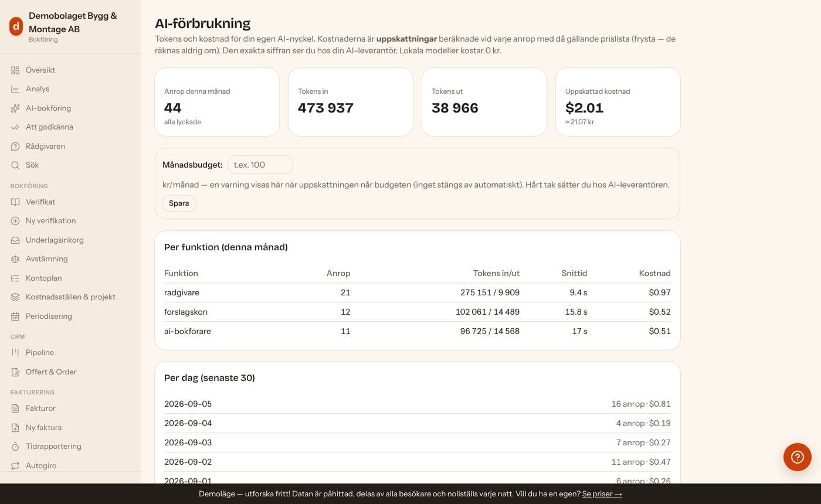Open Rådgivaren from the sidebar
Viewport: 821px width, 504px height.
point(70,147)
